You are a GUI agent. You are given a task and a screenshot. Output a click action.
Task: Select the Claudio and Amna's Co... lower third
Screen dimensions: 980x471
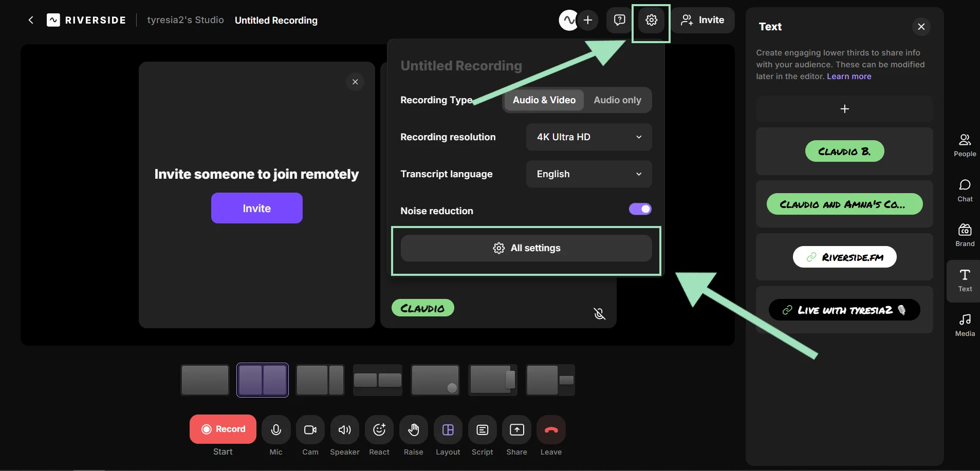(844, 204)
